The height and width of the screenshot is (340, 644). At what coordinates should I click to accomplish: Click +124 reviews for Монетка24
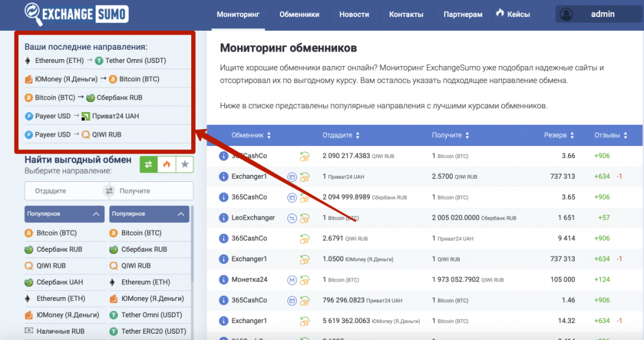click(x=602, y=280)
